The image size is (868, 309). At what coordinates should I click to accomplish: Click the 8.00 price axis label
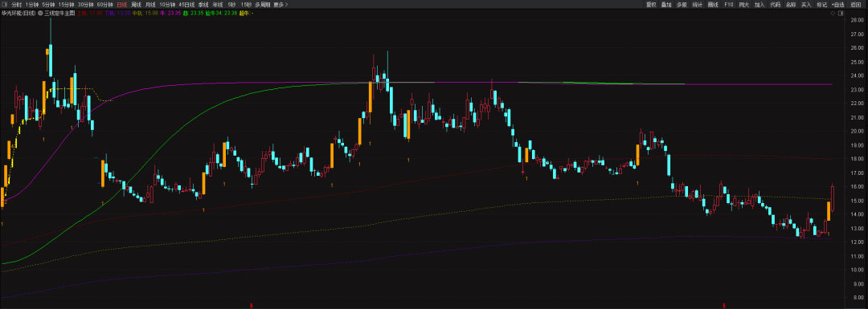click(x=858, y=298)
